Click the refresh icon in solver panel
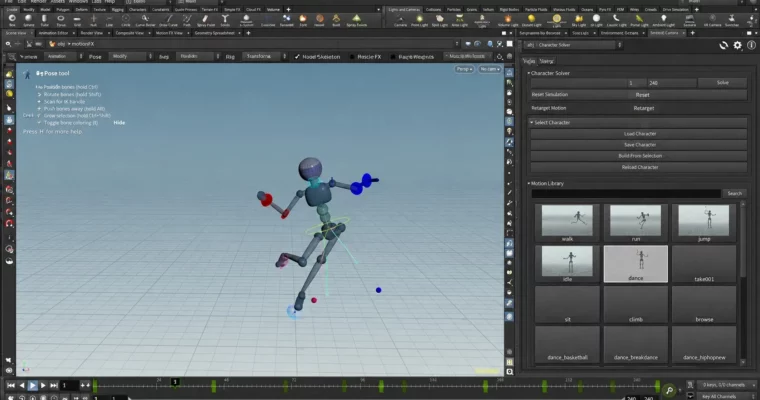The image size is (760, 400). point(723,45)
